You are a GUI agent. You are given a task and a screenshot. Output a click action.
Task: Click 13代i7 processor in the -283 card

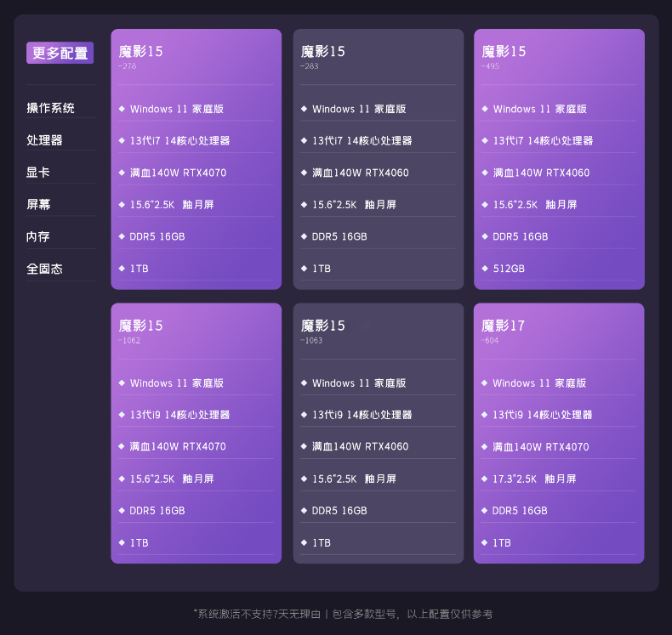coord(362,140)
